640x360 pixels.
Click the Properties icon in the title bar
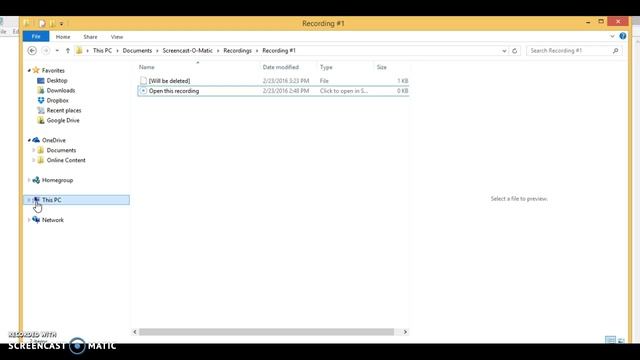(42, 24)
